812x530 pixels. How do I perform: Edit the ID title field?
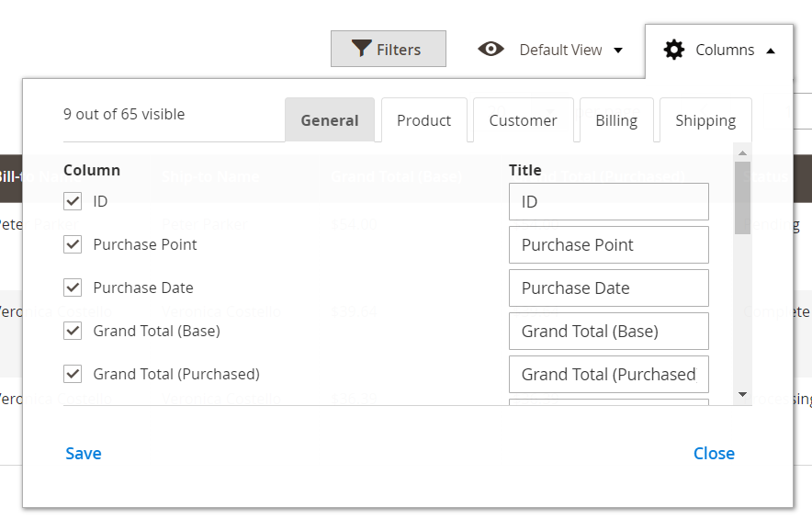tap(608, 201)
